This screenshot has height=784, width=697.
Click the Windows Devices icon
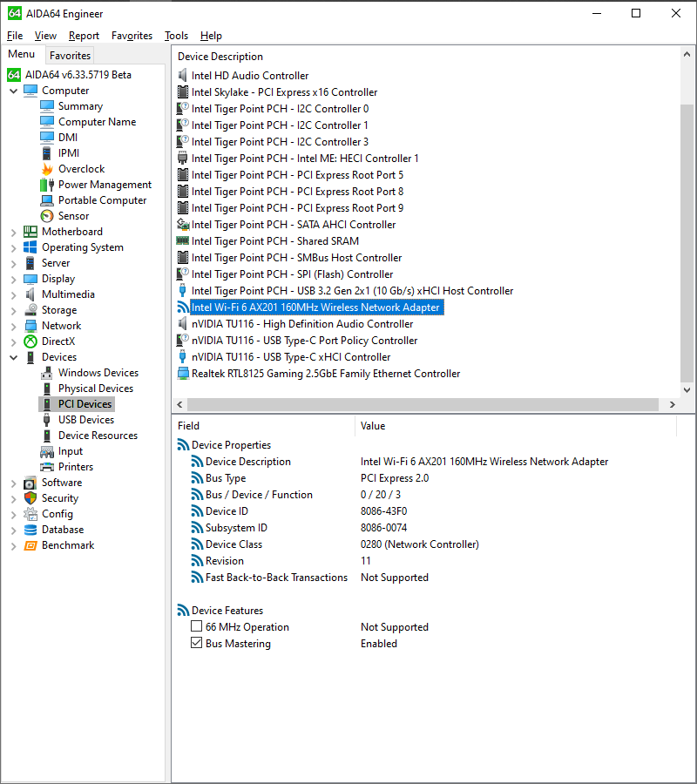tap(47, 373)
